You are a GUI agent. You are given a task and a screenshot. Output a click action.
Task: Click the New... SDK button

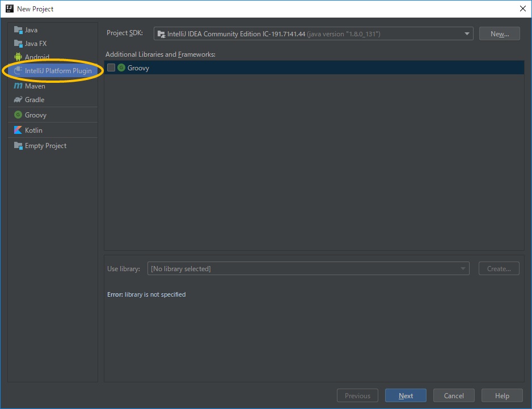(500, 33)
